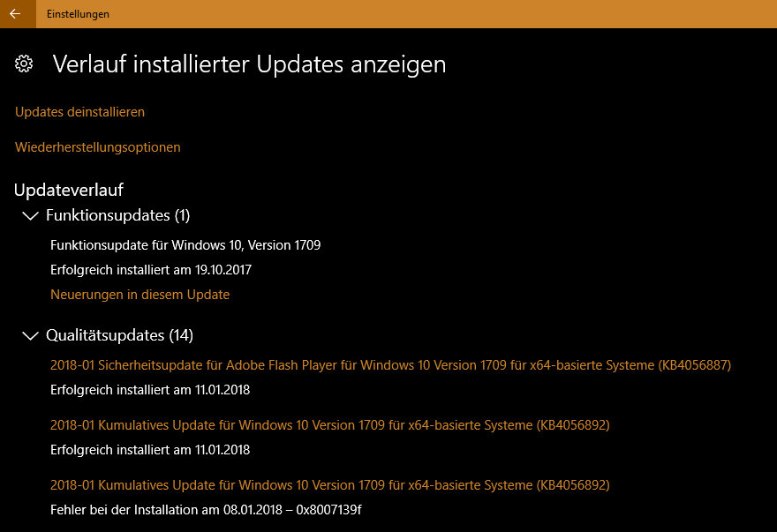Viewport: 777px width, 532px height.
Task: Select Funktionsupdate für Windows 10, Version 1709 entry
Action: coord(185,244)
